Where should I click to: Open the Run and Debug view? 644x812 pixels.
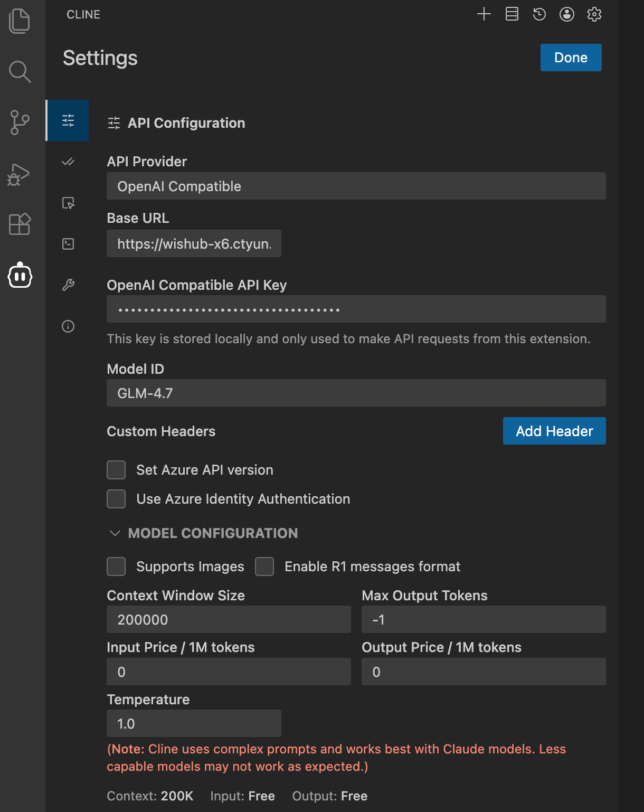coord(19,174)
